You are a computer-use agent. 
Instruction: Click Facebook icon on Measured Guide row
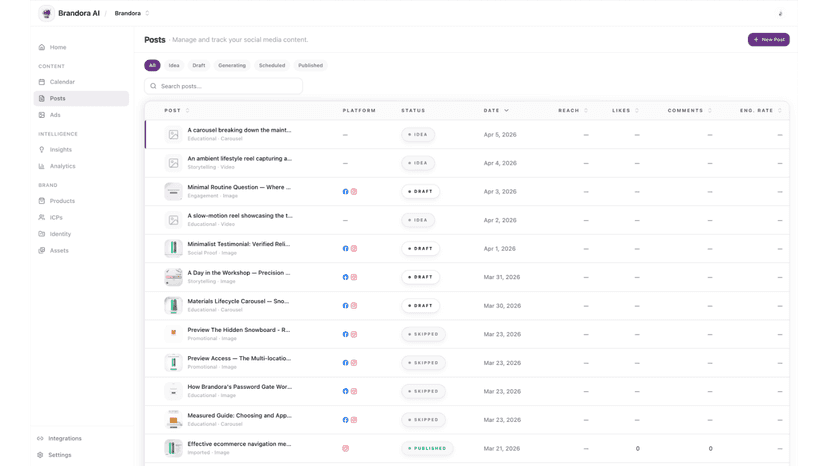tap(345, 420)
